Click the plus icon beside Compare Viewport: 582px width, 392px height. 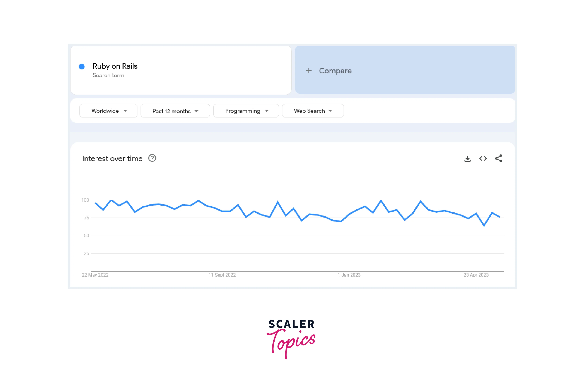point(309,71)
